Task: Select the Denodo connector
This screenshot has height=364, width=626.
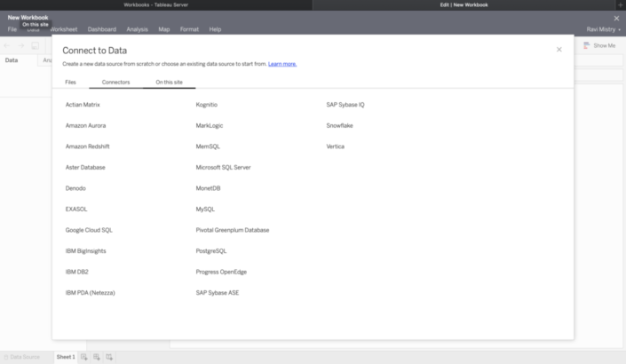Action: [75, 188]
